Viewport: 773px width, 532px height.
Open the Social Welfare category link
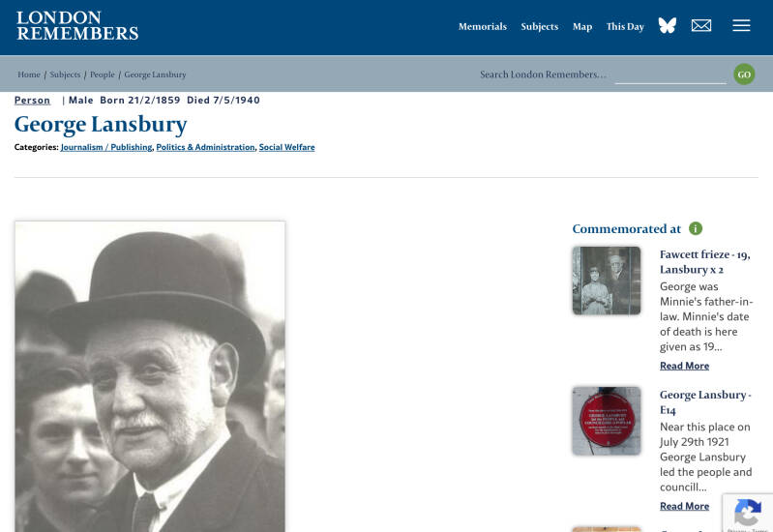point(287,147)
